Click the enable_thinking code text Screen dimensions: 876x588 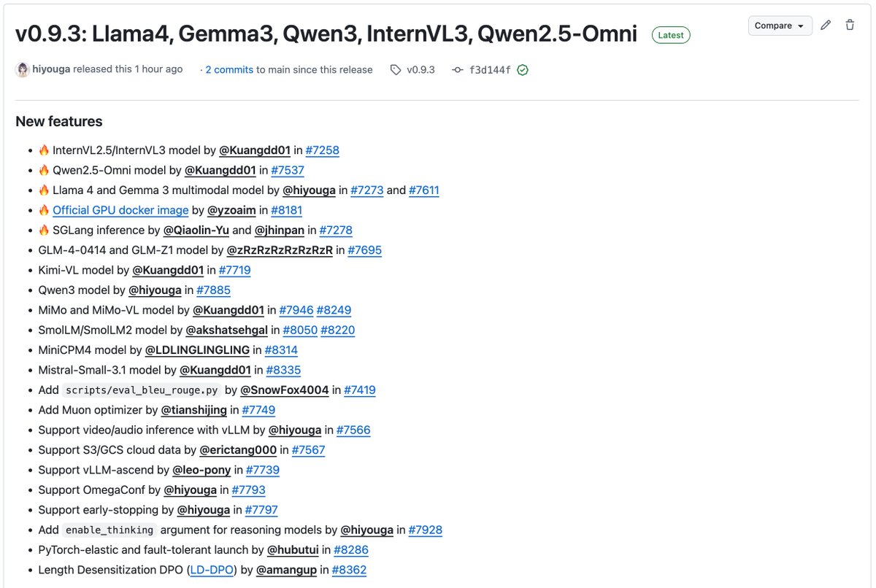[109, 530]
